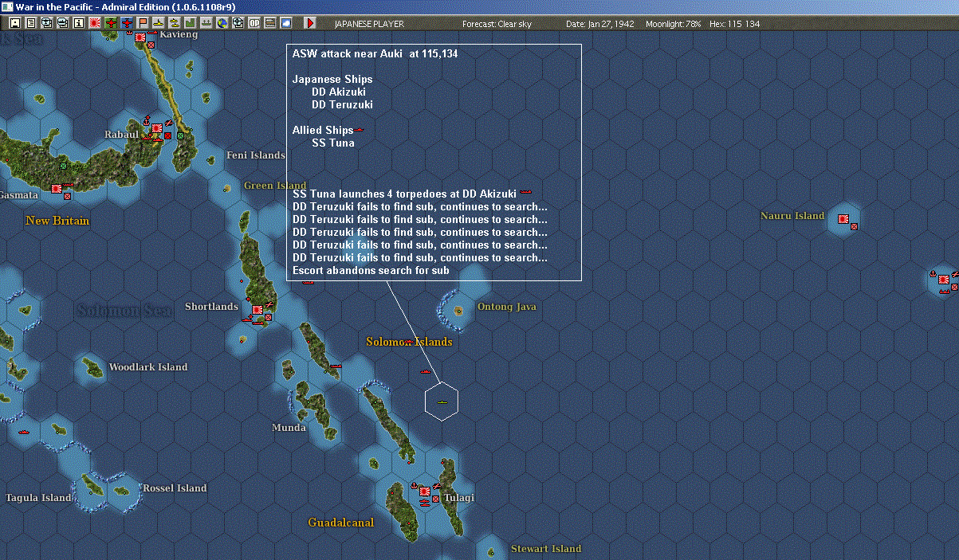Open the aircraft-in-circle intelligence icon
The image size is (959, 560).
pyautogui.click(x=47, y=23)
